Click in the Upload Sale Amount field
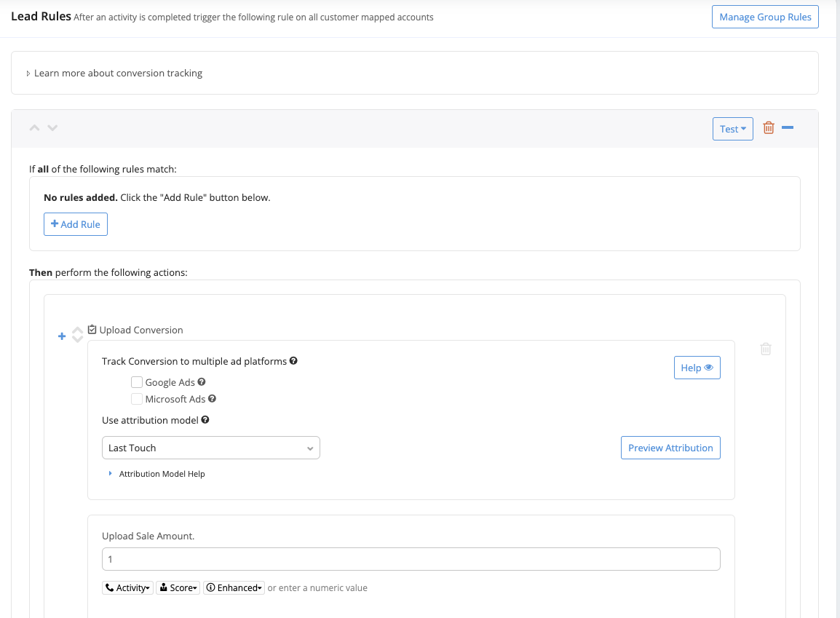Image resolution: width=840 pixels, height=618 pixels. pos(411,559)
